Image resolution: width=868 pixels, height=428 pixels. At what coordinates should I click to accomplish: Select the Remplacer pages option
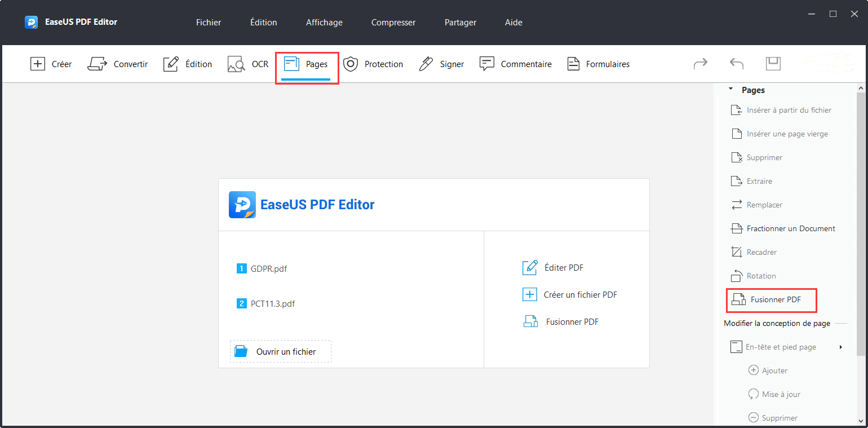tap(756, 205)
